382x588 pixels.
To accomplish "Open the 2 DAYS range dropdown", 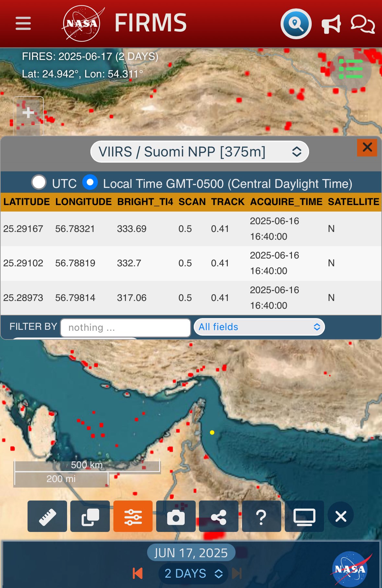I will point(193,573).
